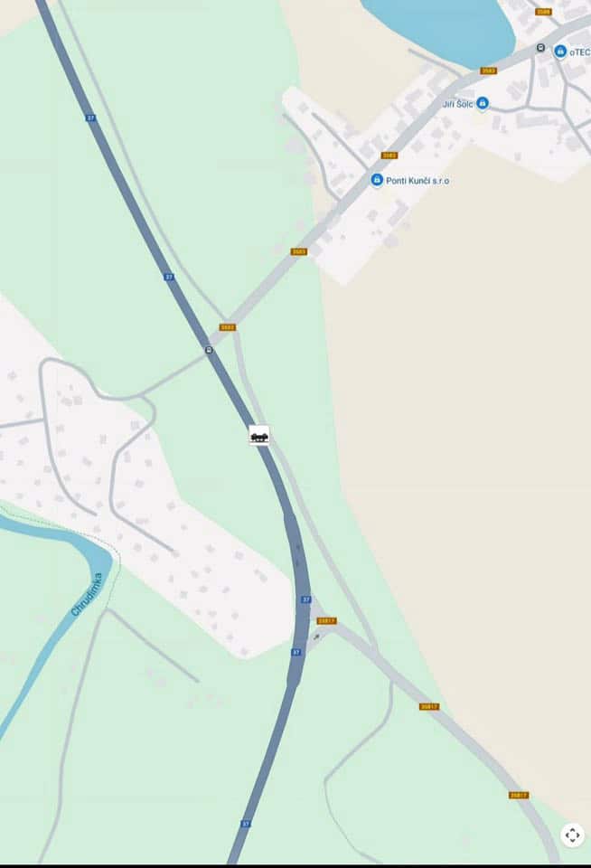Select the 3583 shield nearest the road 37 bus stop
The height and width of the screenshot is (868, 591).
point(228,327)
